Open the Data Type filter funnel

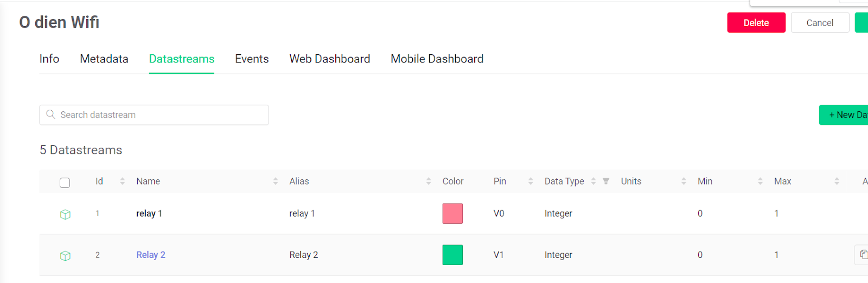click(x=606, y=181)
